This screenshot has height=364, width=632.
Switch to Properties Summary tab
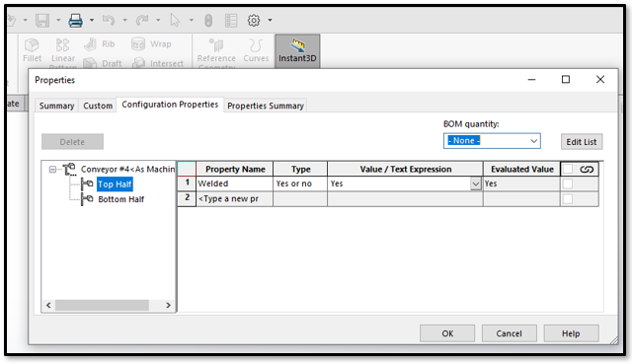[266, 106]
